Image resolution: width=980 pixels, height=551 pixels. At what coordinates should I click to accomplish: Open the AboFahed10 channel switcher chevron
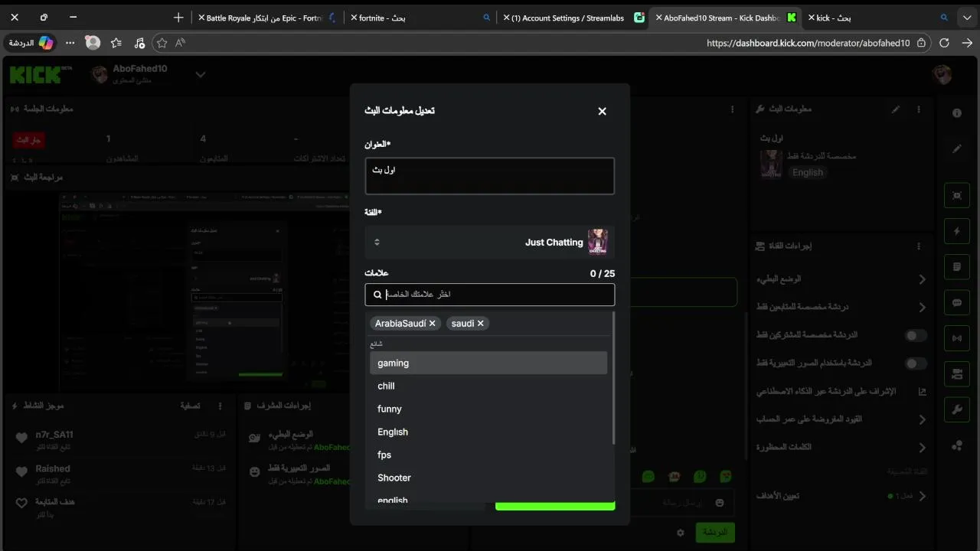pyautogui.click(x=201, y=74)
